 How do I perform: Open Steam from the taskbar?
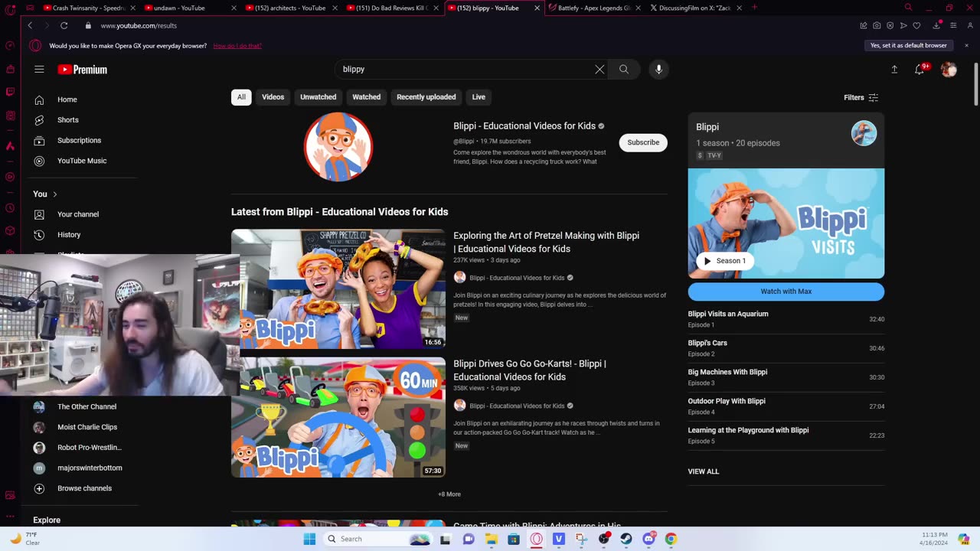pos(626,539)
